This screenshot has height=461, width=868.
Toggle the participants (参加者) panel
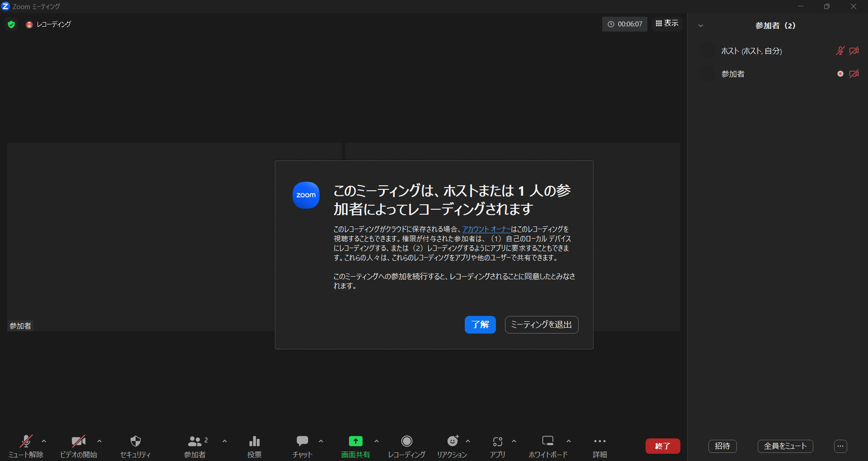(195, 441)
